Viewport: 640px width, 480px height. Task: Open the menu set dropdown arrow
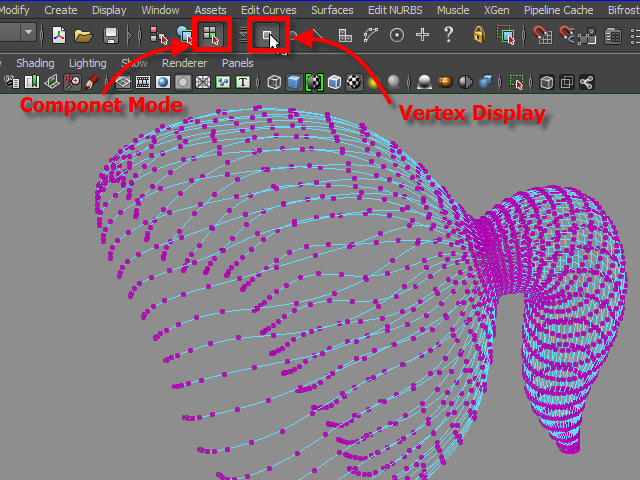click(28, 33)
